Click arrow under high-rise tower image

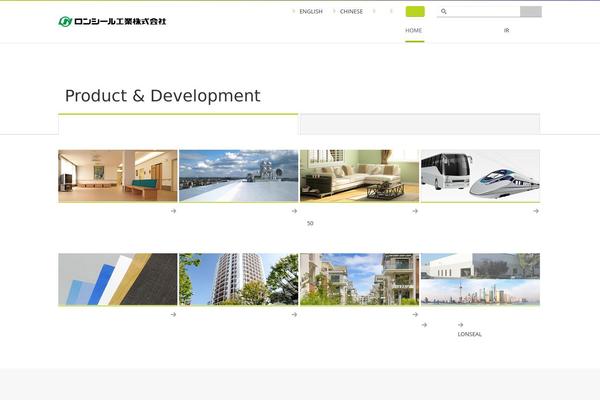[294, 314]
